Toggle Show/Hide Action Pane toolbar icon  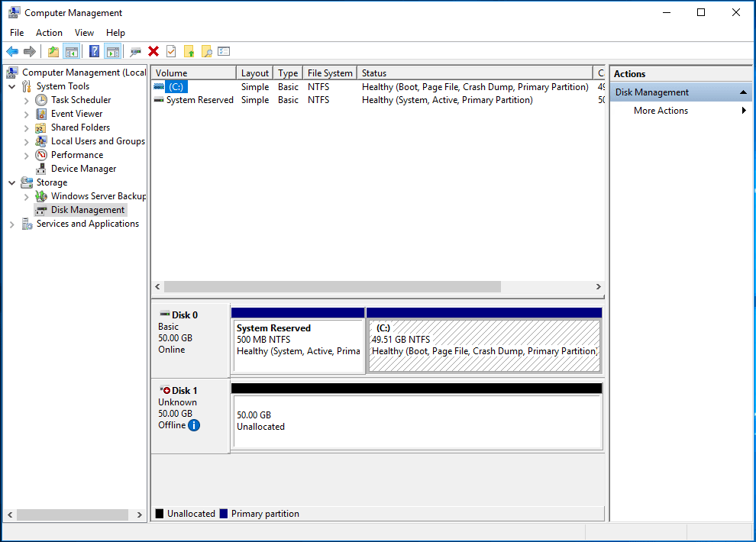(x=113, y=52)
